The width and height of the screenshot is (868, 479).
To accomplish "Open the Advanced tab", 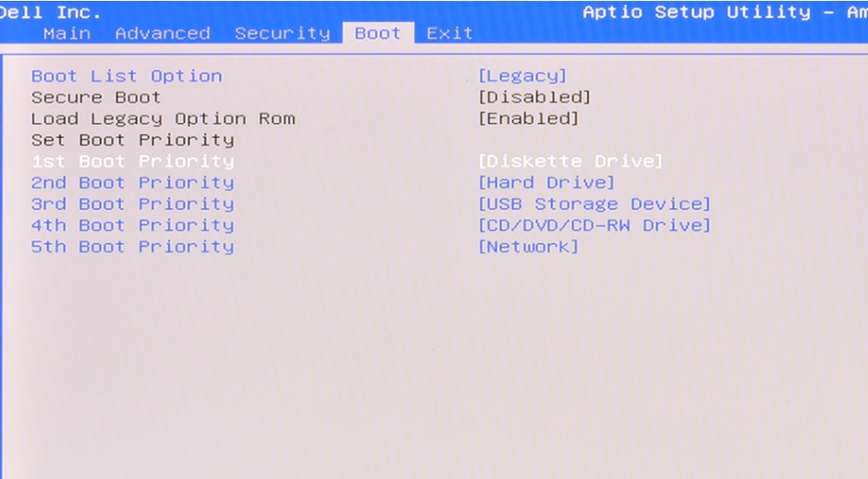I will point(163,33).
